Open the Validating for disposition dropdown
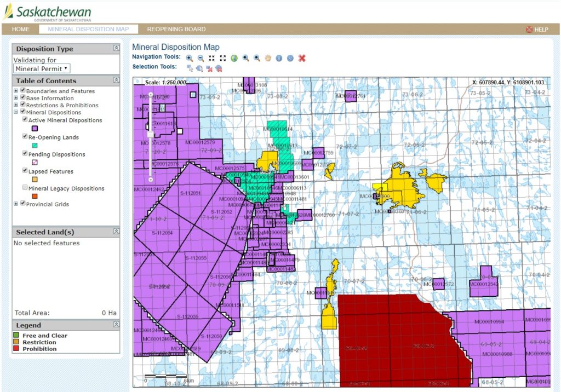The image size is (561, 392). click(x=41, y=68)
